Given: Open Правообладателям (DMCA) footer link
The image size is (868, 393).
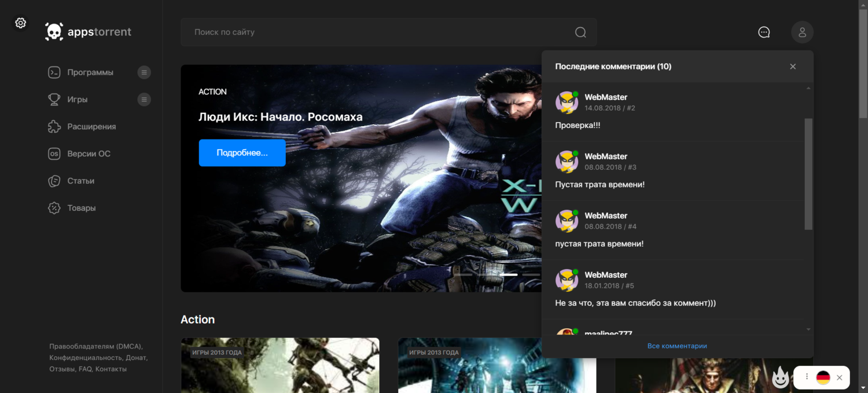Looking at the screenshot, I should point(95,347).
